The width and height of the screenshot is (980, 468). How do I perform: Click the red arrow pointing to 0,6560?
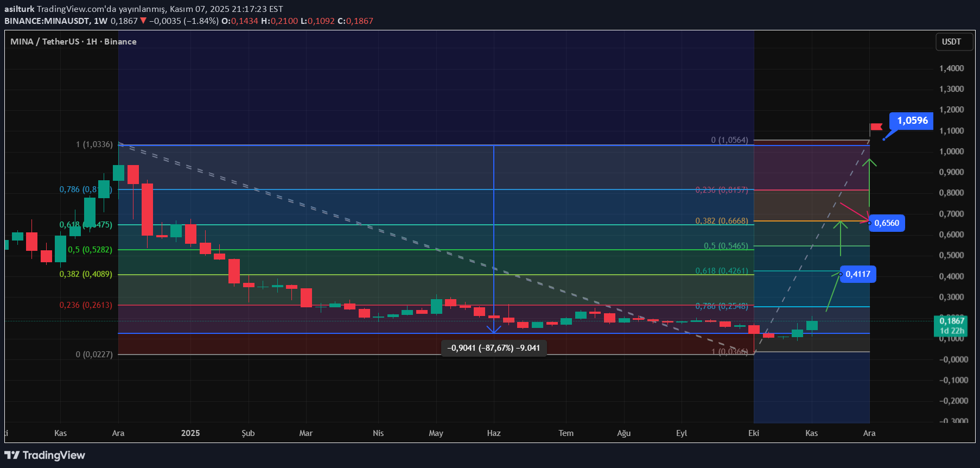[854, 212]
